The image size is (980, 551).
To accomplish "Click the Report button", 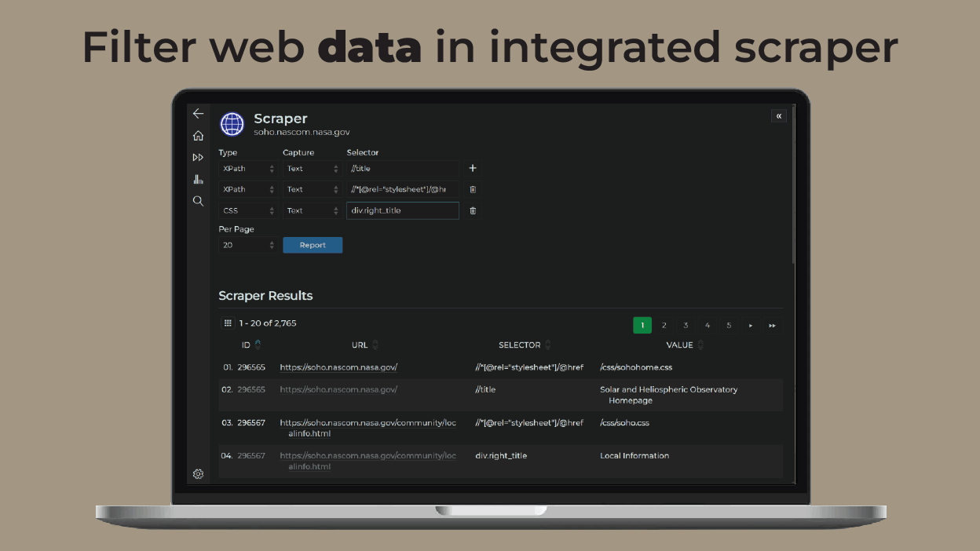I will [313, 245].
